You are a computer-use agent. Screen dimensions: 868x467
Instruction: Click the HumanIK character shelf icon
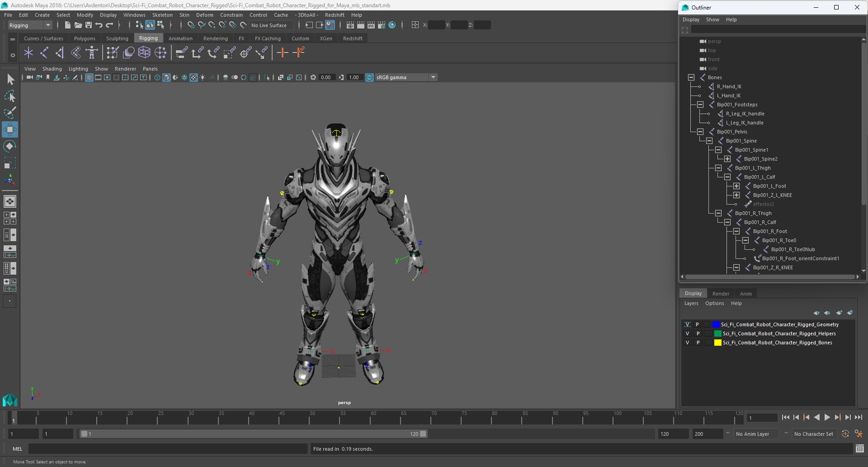(x=92, y=53)
